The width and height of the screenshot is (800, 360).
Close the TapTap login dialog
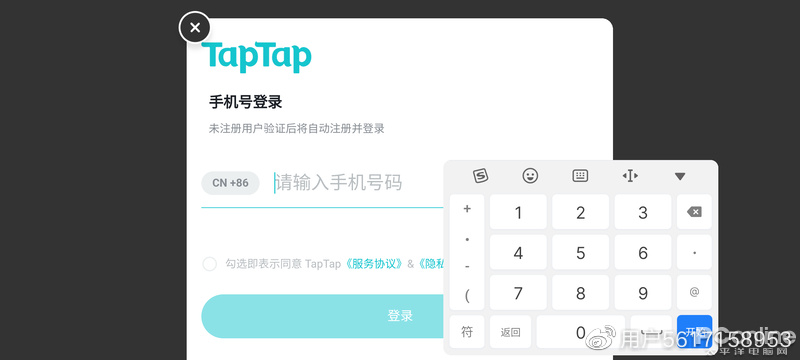(x=194, y=28)
